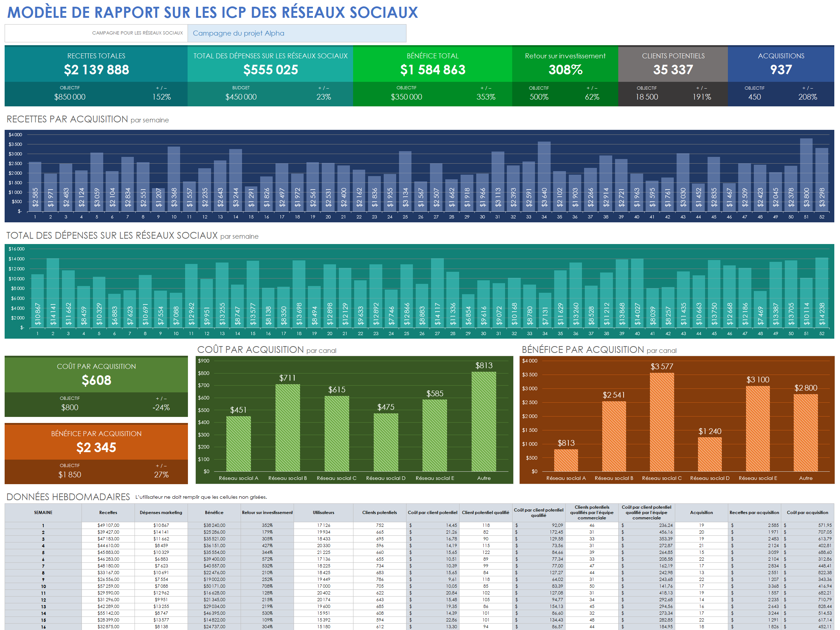This screenshot has height=630, width=840.
Task: Click the Dépenses marketing column header
Action: (x=161, y=513)
